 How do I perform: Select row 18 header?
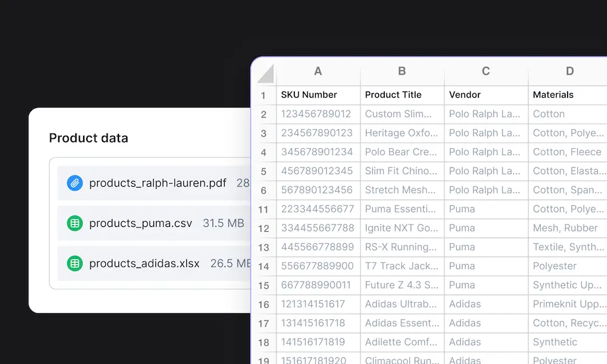pyautogui.click(x=263, y=342)
